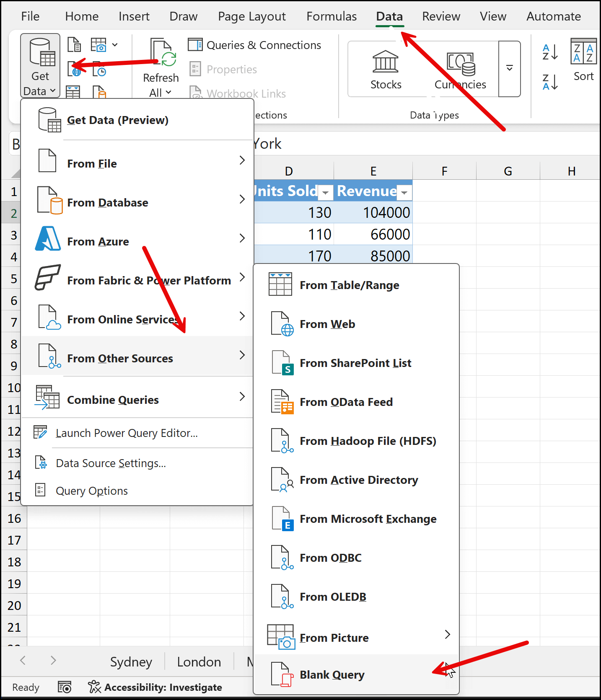Sort descending with the Z to A icon
This screenshot has height=700, width=601.
pyautogui.click(x=550, y=82)
